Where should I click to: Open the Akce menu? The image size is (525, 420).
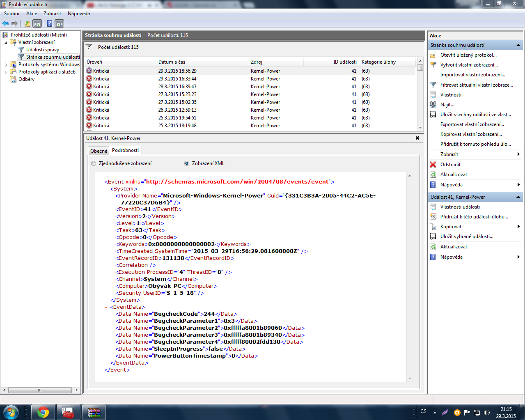click(32, 14)
